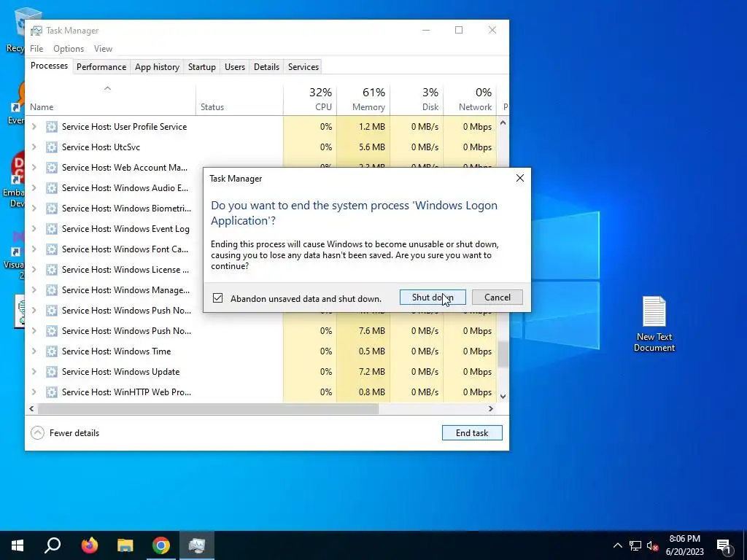The height and width of the screenshot is (560, 747).
Task: Click gear icon of User Profile Service row
Action: [x=52, y=127]
